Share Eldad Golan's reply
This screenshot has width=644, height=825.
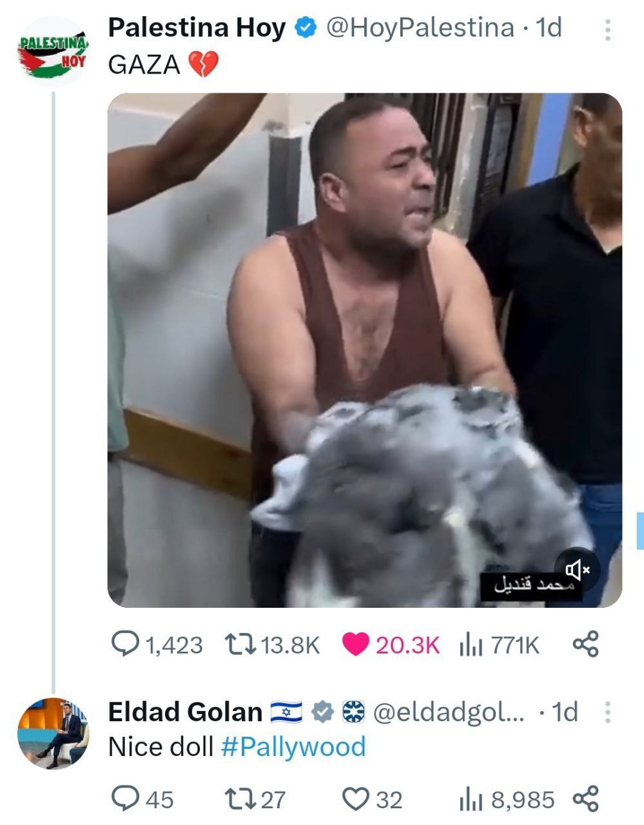point(585,799)
